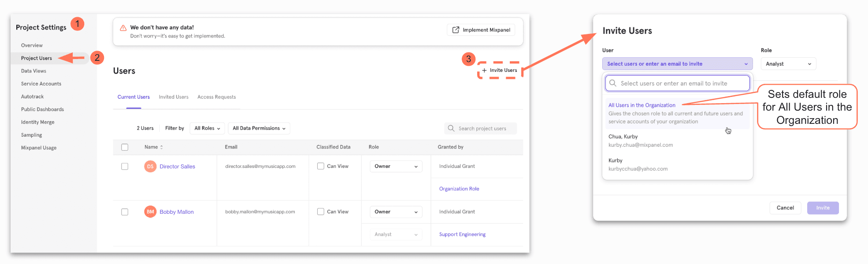Enable Can View for Bobby Mallon
Screen dimensions: 868x264
pyautogui.click(x=321, y=212)
